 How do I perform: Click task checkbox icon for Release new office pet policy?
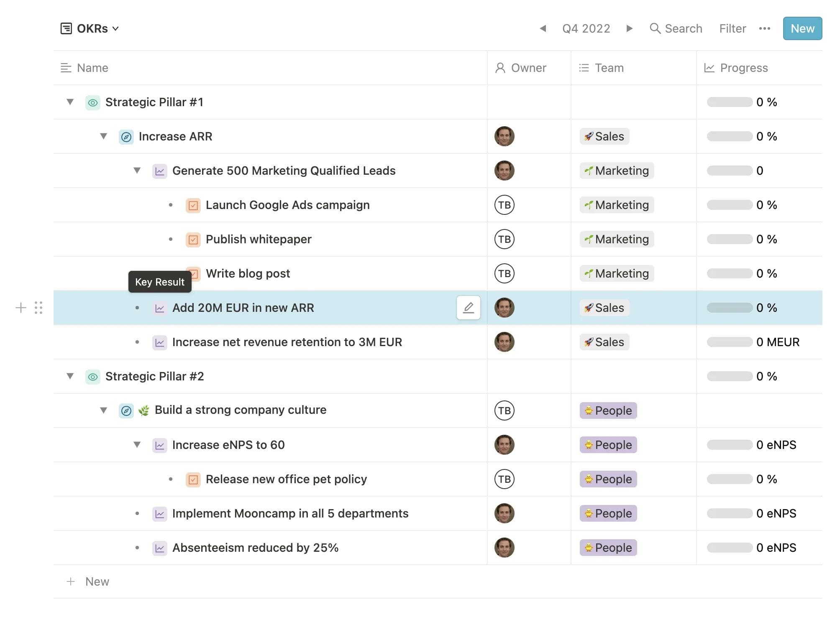[193, 479]
